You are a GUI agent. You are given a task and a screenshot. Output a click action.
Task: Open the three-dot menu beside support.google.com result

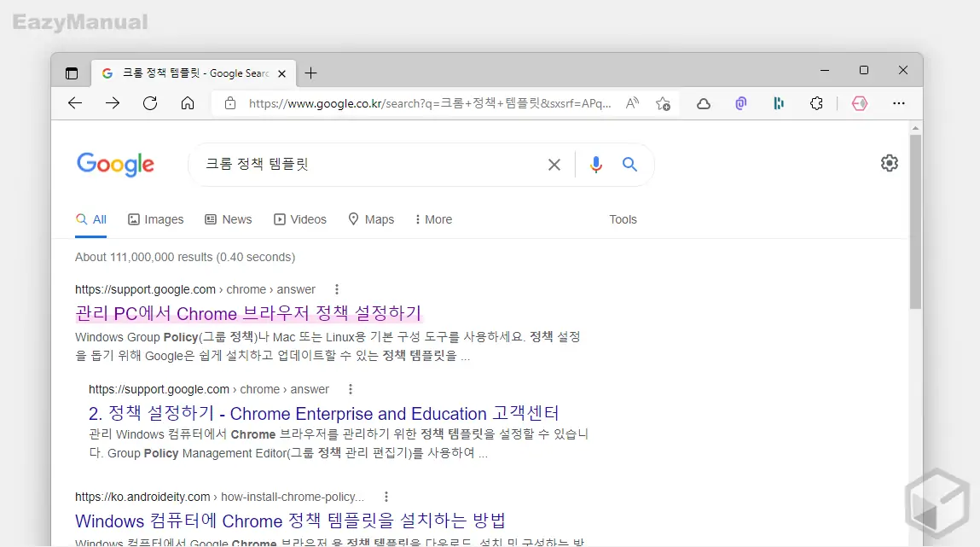[337, 289]
